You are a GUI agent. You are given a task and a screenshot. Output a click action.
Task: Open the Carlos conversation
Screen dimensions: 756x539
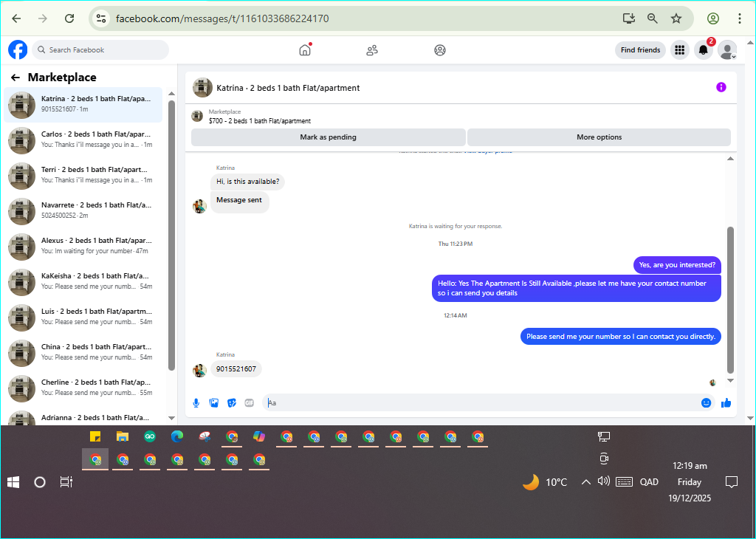(x=83, y=140)
